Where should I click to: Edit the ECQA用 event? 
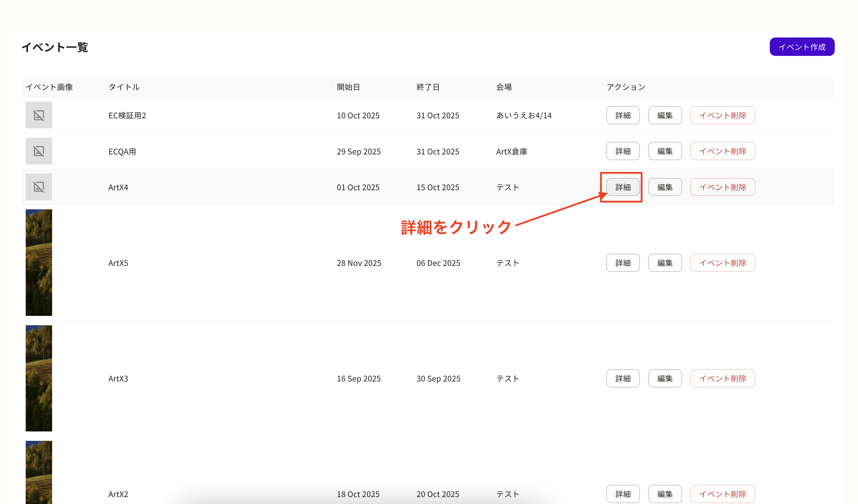coord(665,151)
